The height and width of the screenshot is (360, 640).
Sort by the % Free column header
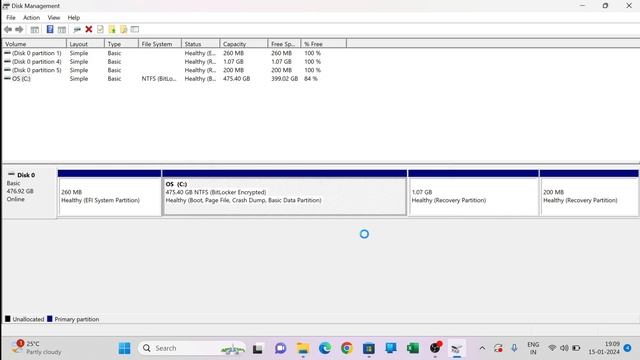pos(324,44)
